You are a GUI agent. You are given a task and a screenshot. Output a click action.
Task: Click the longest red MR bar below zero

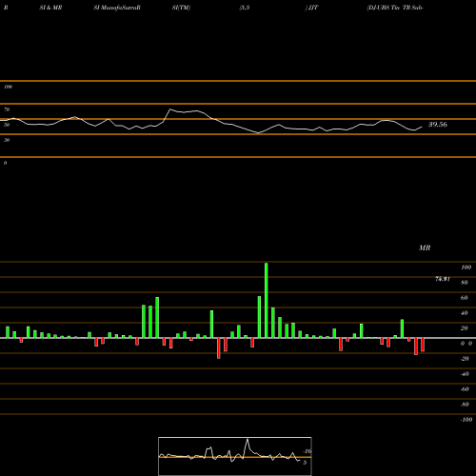point(219,348)
